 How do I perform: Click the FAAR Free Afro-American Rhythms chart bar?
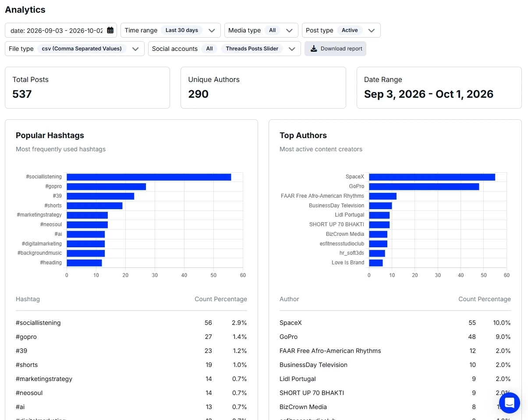point(383,196)
